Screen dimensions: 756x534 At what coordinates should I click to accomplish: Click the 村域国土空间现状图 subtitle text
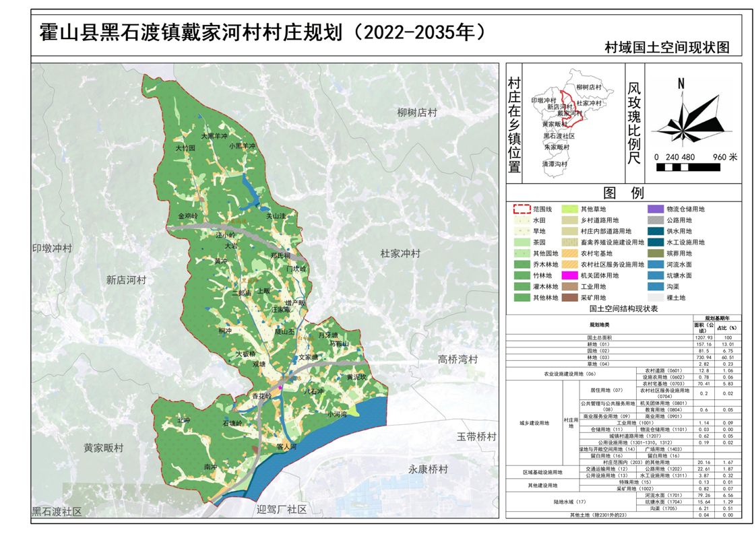coord(667,48)
